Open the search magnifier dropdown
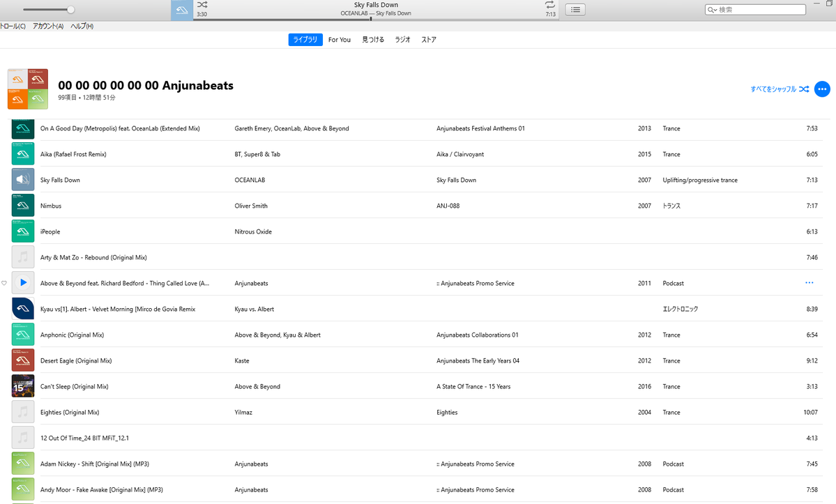836x504 pixels. [712, 10]
